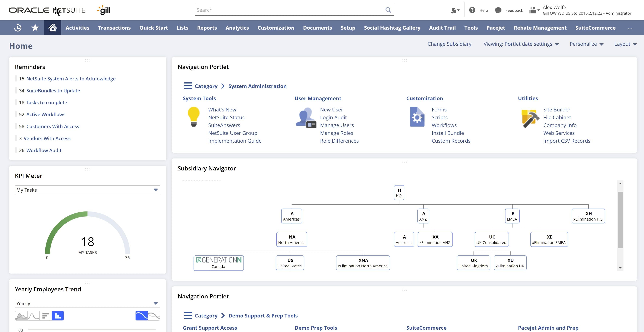Click the search magnifier icon
This screenshot has width=644, height=332.
pos(388,10)
